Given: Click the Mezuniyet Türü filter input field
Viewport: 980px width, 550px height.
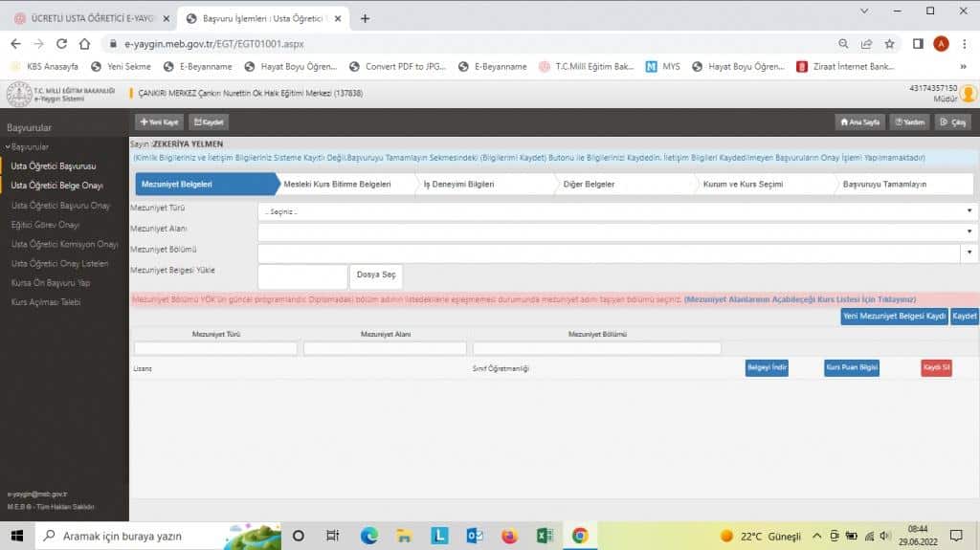Looking at the screenshot, I should point(215,348).
